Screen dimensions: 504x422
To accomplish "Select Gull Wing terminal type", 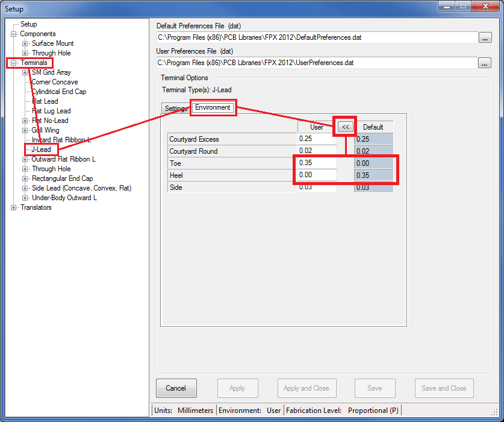I will [x=45, y=130].
